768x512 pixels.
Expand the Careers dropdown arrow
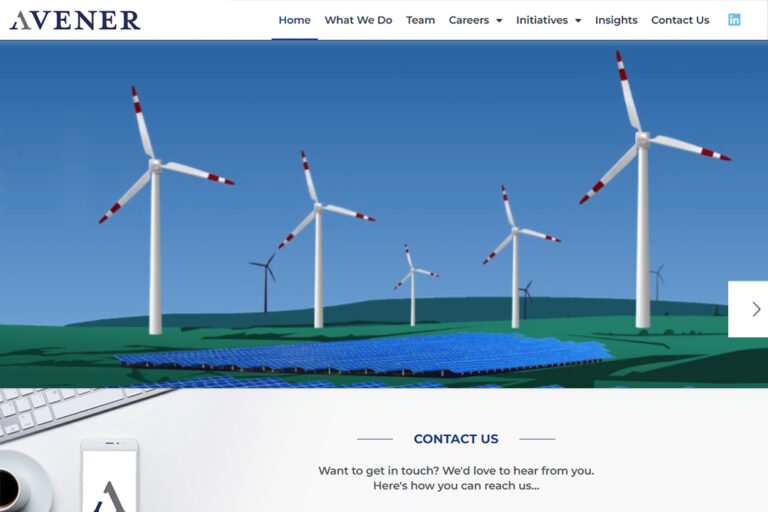[x=499, y=21]
